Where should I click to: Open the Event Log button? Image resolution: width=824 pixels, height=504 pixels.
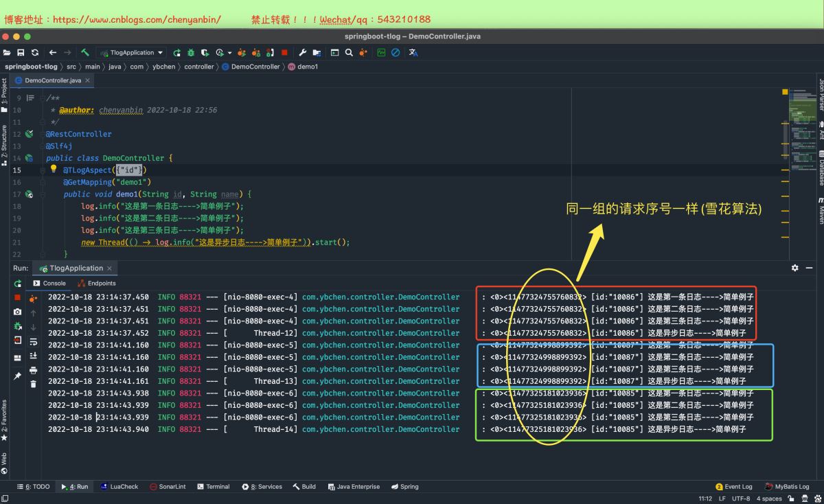tap(734, 487)
